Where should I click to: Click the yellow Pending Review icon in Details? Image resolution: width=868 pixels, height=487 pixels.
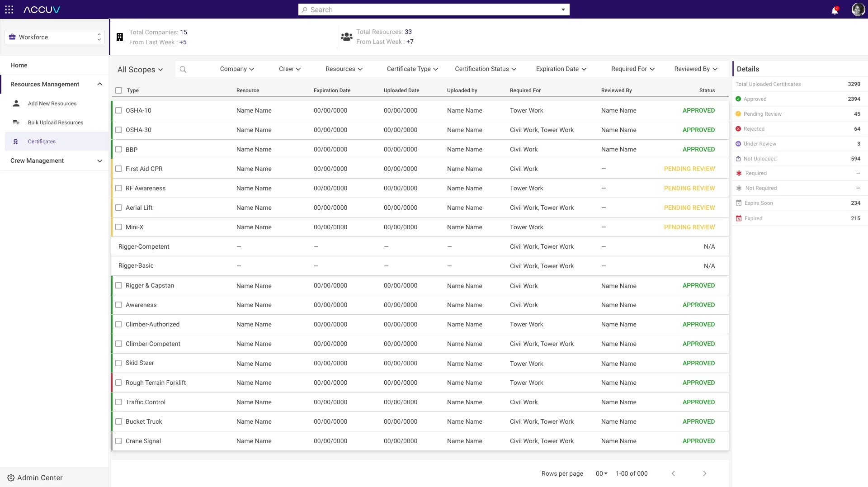(x=738, y=114)
